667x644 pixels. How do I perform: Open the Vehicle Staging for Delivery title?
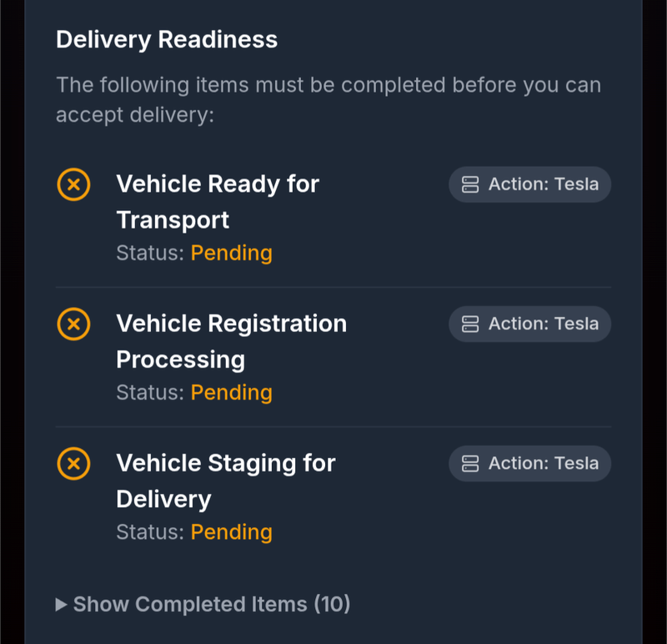tap(225, 480)
